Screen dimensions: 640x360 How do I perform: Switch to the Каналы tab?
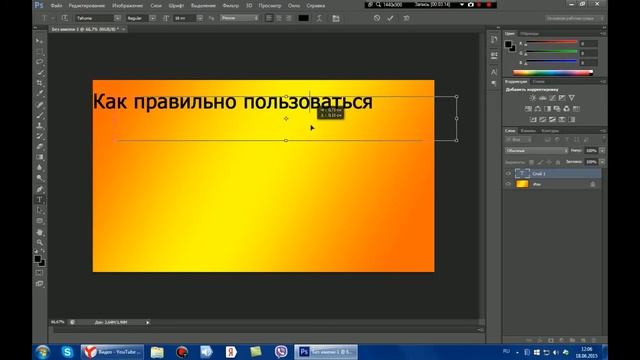[528, 131]
